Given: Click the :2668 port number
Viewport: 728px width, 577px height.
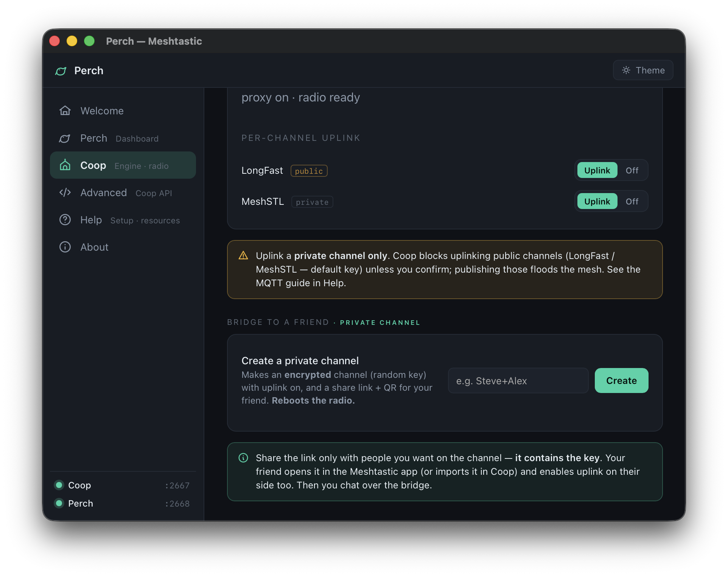Looking at the screenshot, I should [x=177, y=504].
